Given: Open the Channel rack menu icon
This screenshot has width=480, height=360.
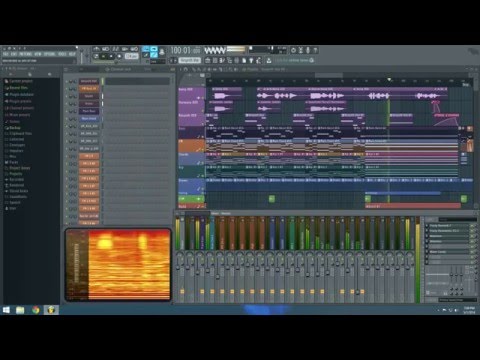Looking at the screenshot, I should [66, 69].
